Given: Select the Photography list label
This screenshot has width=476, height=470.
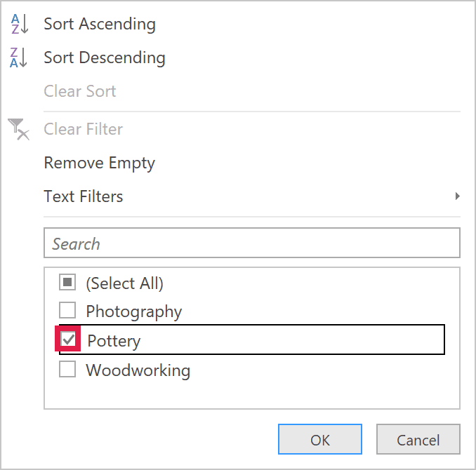Looking at the screenshot, I should pyautogui.click(x=134, y=311).
